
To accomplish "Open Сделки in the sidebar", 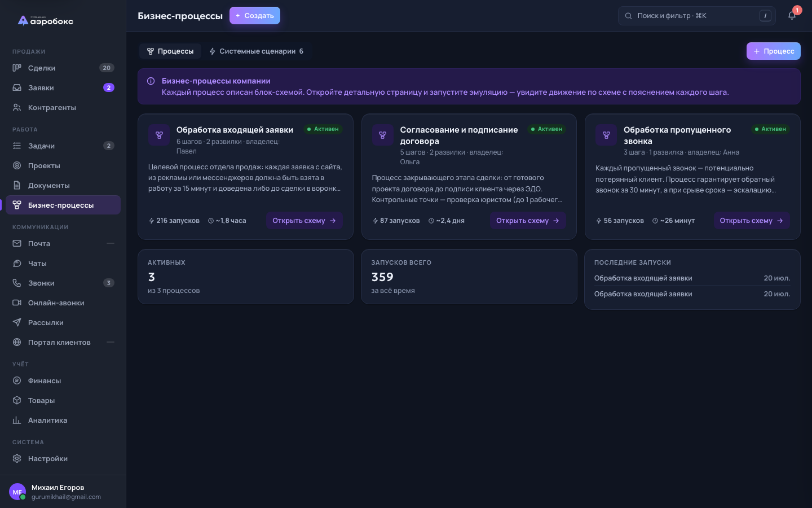I will pos(63,68).
